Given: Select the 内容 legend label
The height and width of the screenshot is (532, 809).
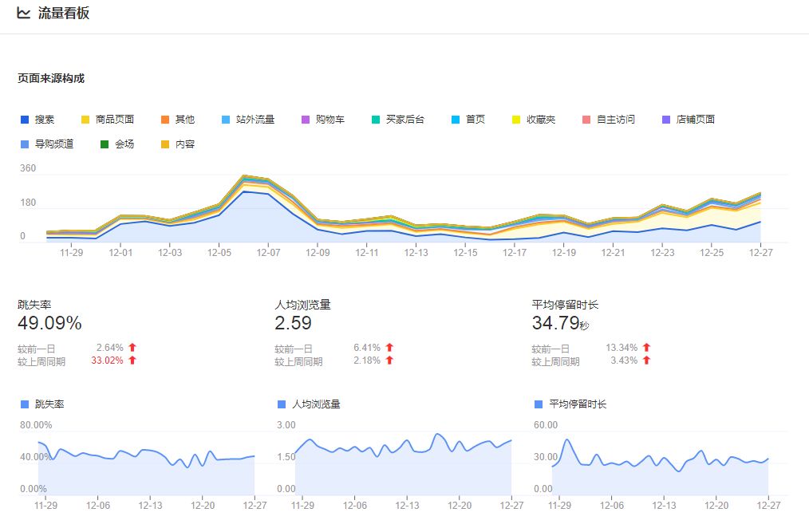Looking at the screenshot, I should 185,144.
